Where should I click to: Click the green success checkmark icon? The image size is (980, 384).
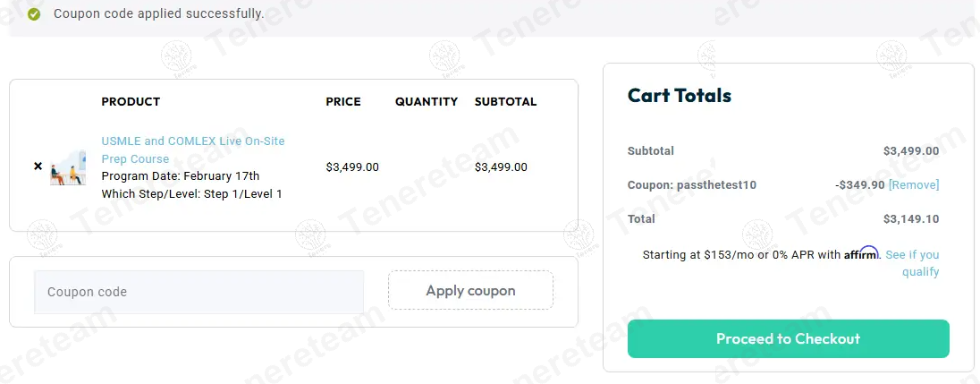click(34, 14)
